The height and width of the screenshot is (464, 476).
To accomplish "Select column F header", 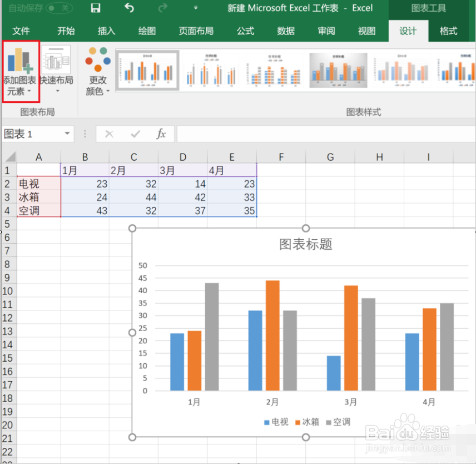I will coord(281,157).
